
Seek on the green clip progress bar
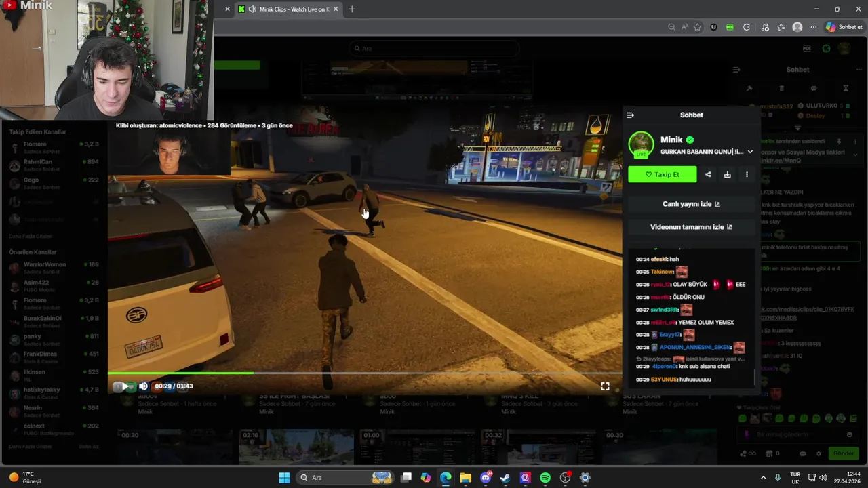pos(365,373)
